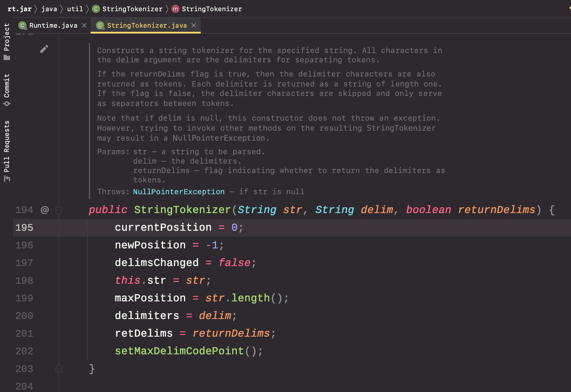
Task: Place the cursor on currentPosition on line 195
Action: (x=163, y=227)
